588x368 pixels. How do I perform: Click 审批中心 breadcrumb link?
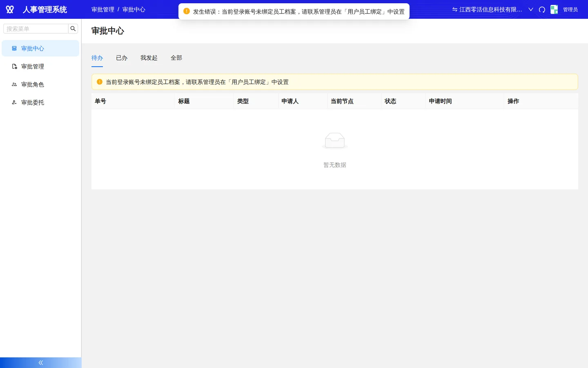pyautogui.click(x=134, y=9)
